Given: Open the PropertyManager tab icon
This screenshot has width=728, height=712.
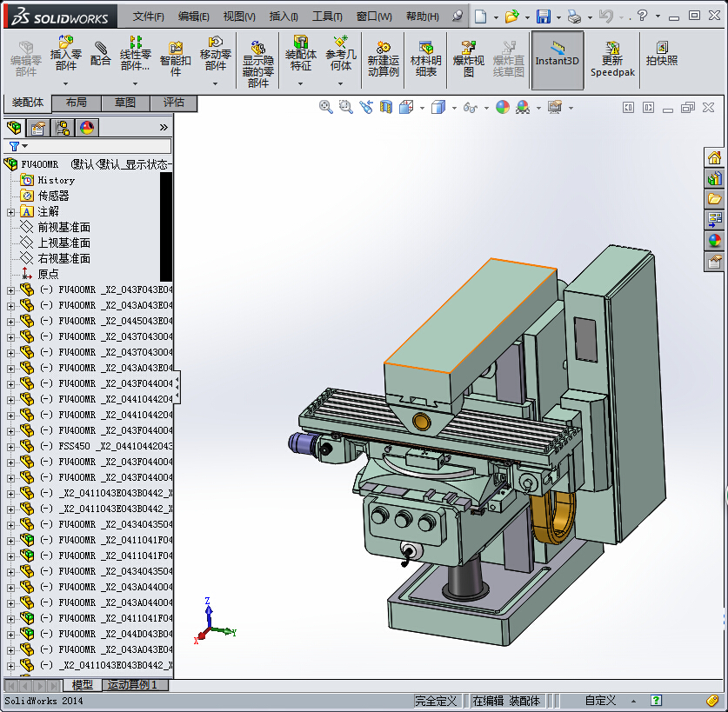Looking at the screenshot, I should (x=38, y=128).
